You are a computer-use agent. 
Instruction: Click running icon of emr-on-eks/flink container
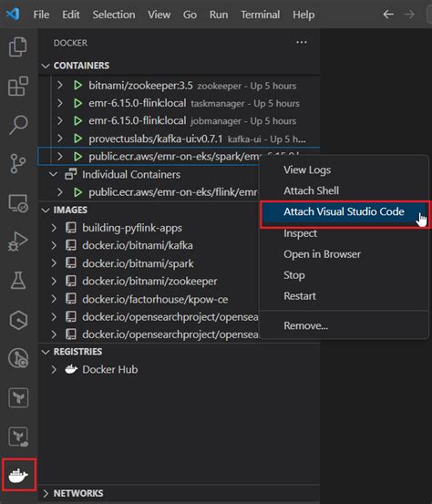tap(77, 192)
